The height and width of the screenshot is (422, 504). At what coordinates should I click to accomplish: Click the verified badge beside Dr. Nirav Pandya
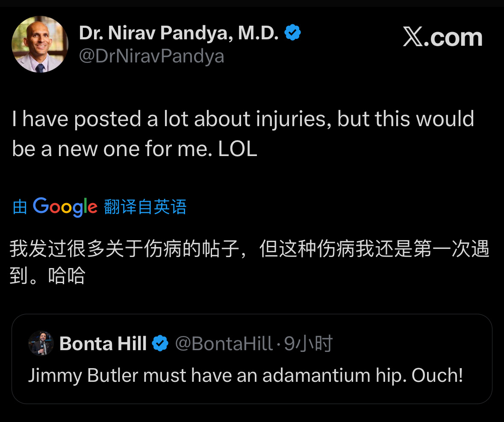pos(293,32)
